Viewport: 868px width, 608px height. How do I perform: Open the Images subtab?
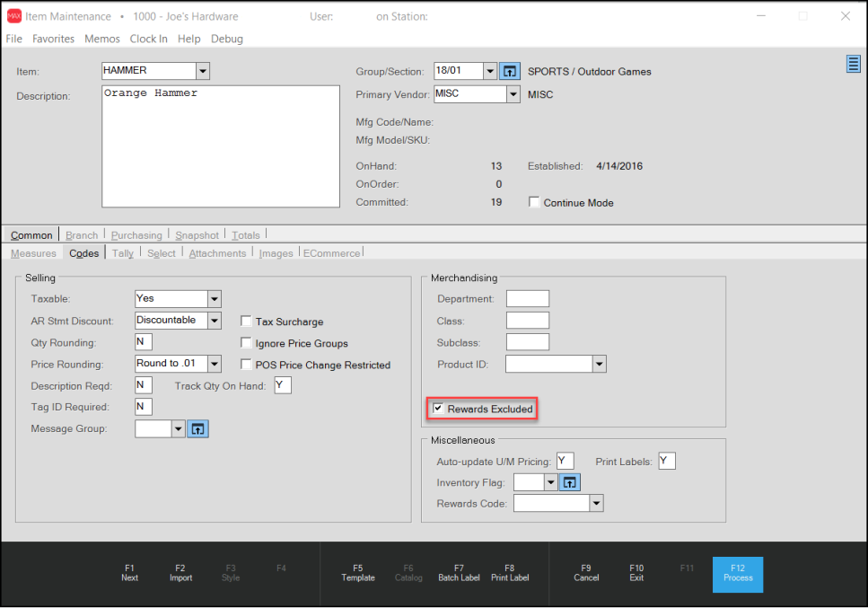tap(276, 253)
